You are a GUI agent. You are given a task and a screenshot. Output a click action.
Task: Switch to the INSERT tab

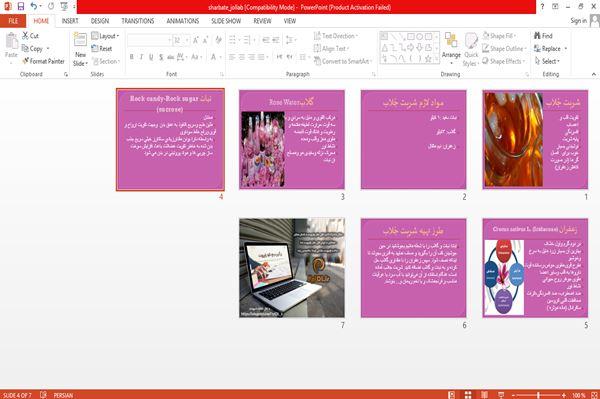tap(70, 21)
